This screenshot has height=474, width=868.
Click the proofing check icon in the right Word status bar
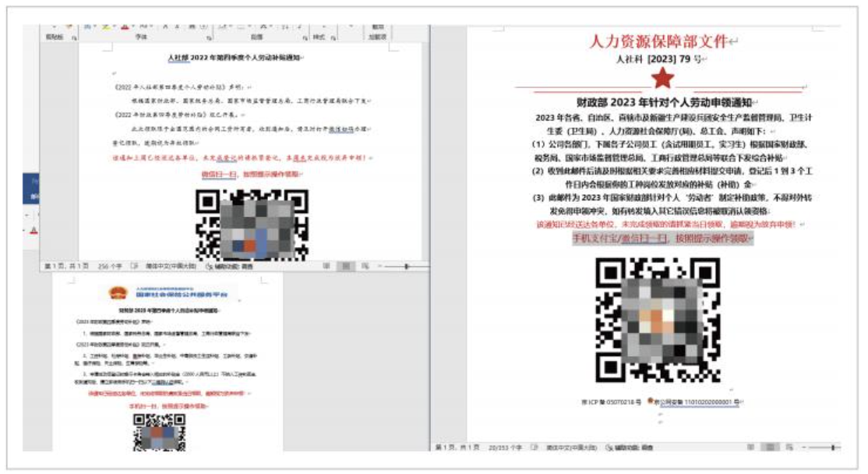coord(534,447)
